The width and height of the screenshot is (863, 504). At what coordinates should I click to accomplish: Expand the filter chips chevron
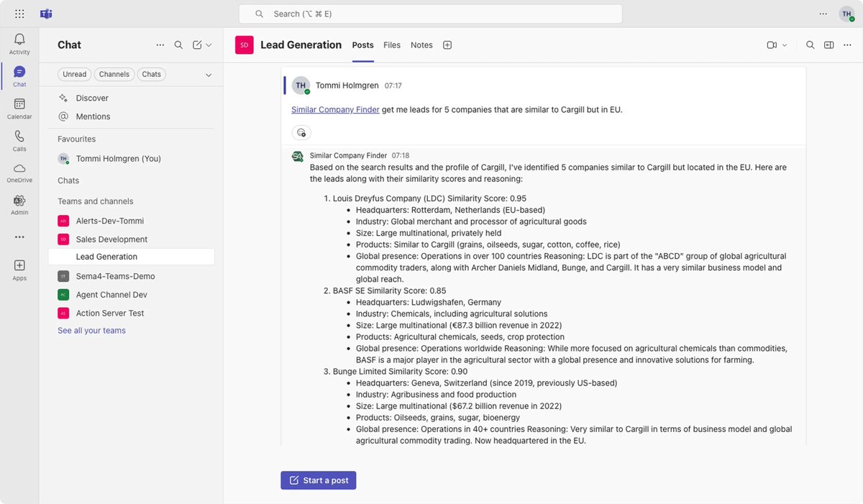coord(209,75)
